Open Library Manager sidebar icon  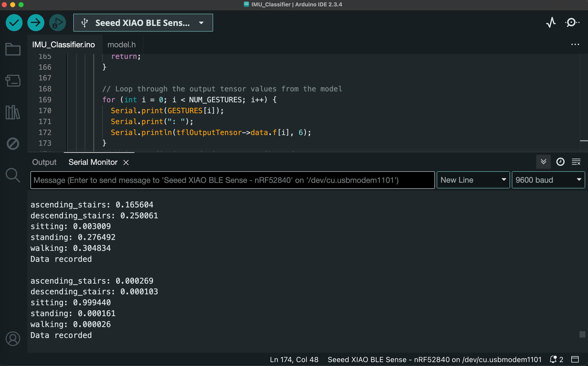tap(13, 112)
